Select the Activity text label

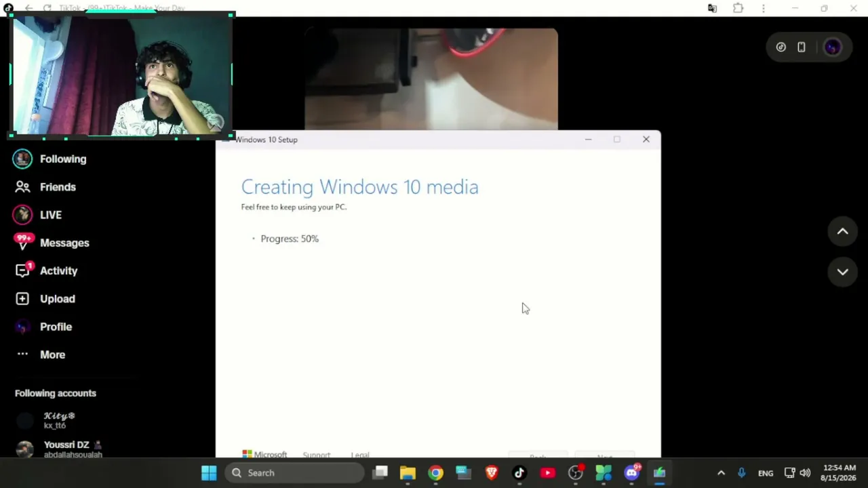[x=58, y=270]
